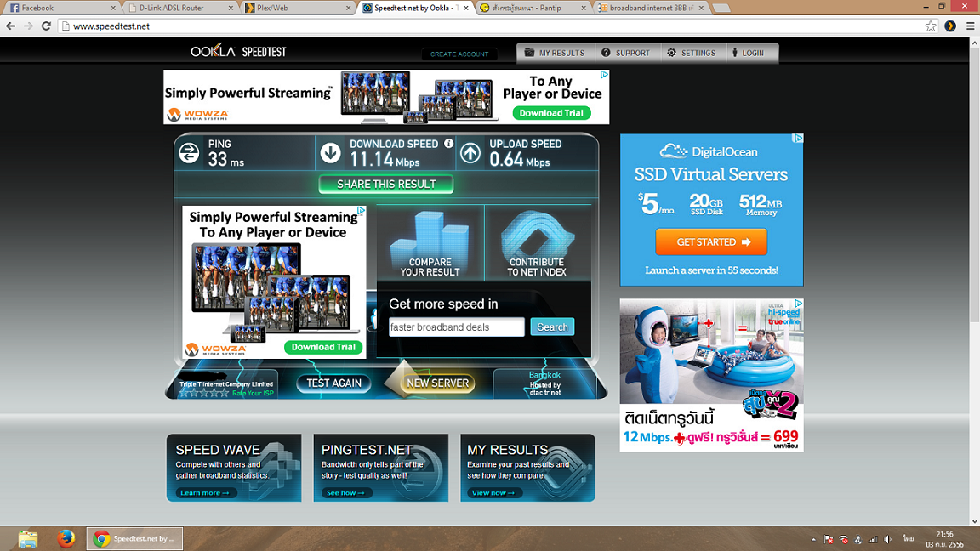Click the volume icon in system tray
Screen dimensions: 980x551
click(x=888, y=539)
